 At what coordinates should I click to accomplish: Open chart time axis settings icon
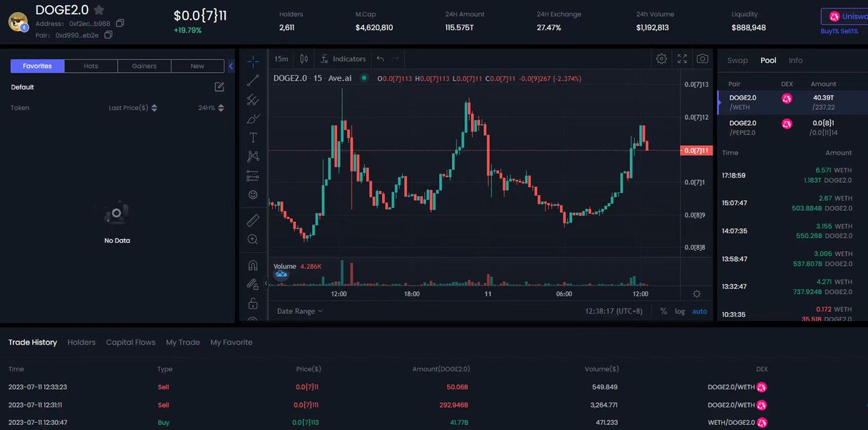tap(697, 293)
